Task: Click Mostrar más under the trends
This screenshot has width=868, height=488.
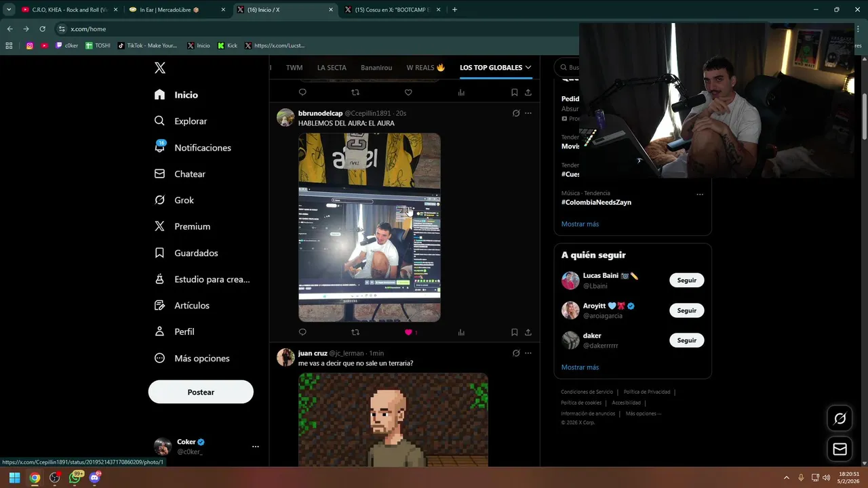Action: pyautogui.click(x=580, y=224)
